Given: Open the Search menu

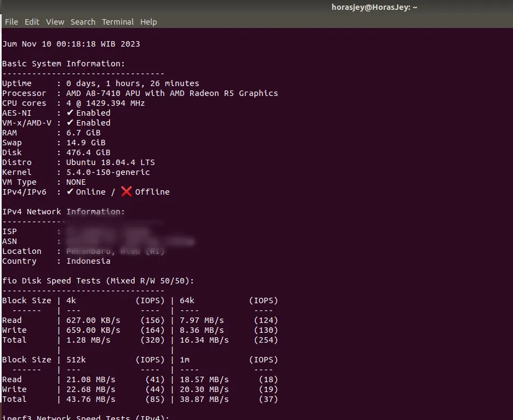Looking at the screenshot, I should tap(83, 22).
